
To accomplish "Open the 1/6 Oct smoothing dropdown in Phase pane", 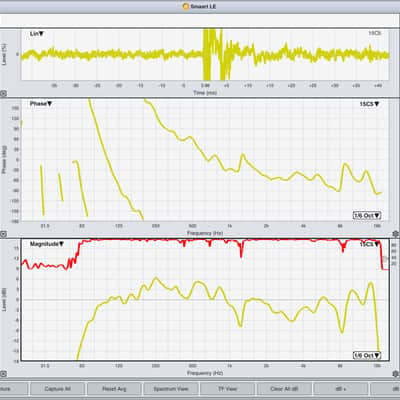I will tap(367, 215).
